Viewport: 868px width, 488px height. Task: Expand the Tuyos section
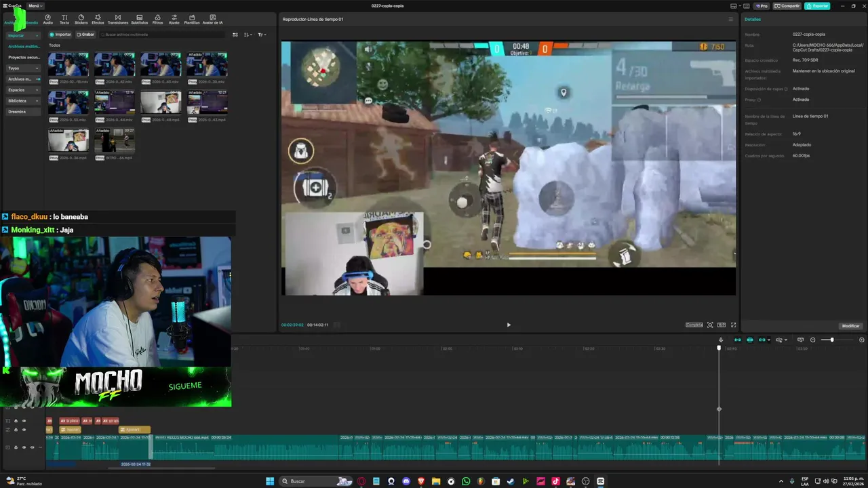pos(37,68)
